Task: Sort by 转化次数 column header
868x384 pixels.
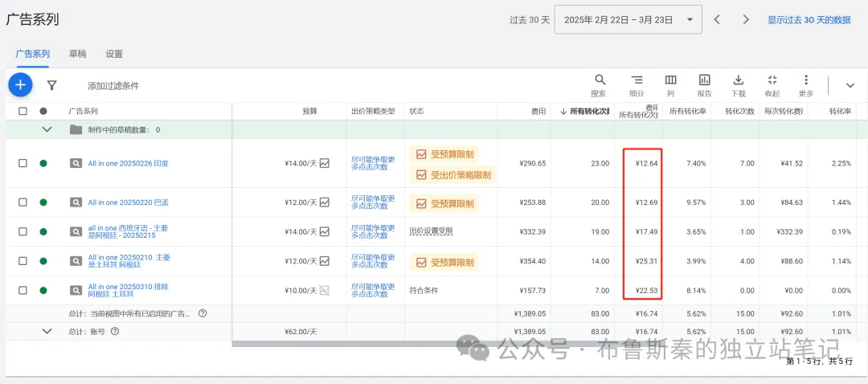Action: click(x=739, y=111)
